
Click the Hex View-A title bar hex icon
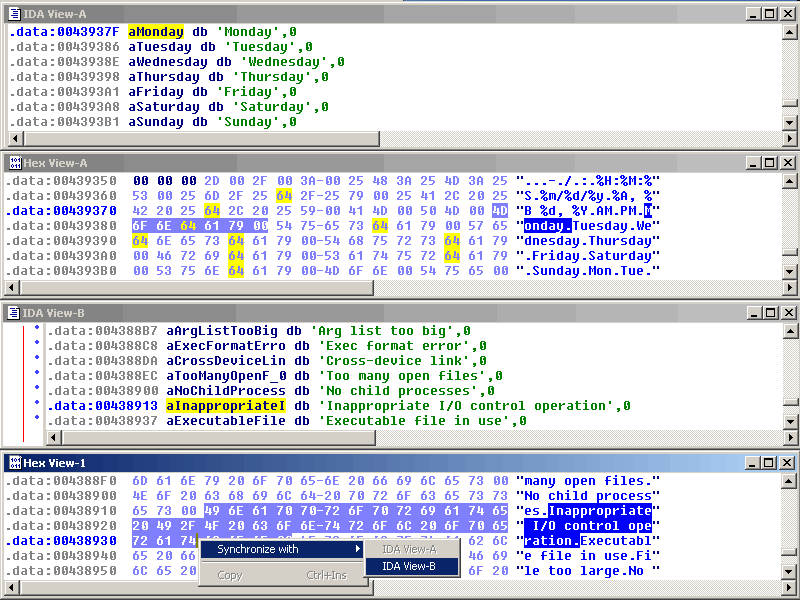coord(15,163)
